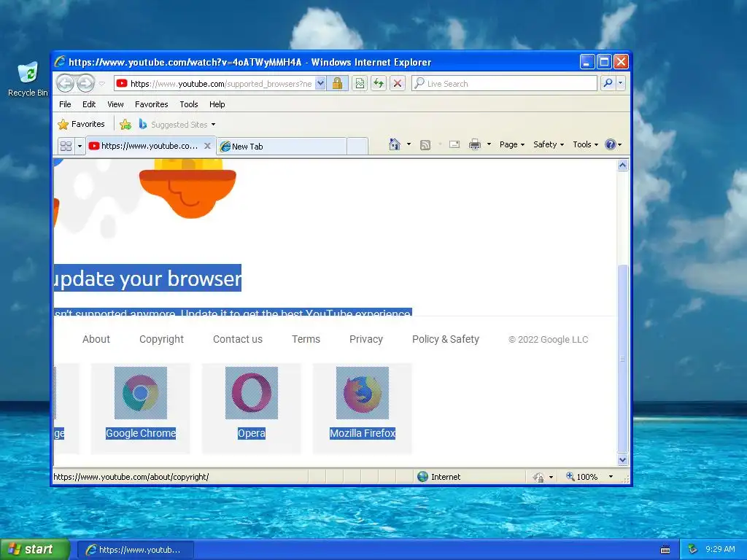Open the Home dropdown arrow
747x560 pixels.
[409, 144]
